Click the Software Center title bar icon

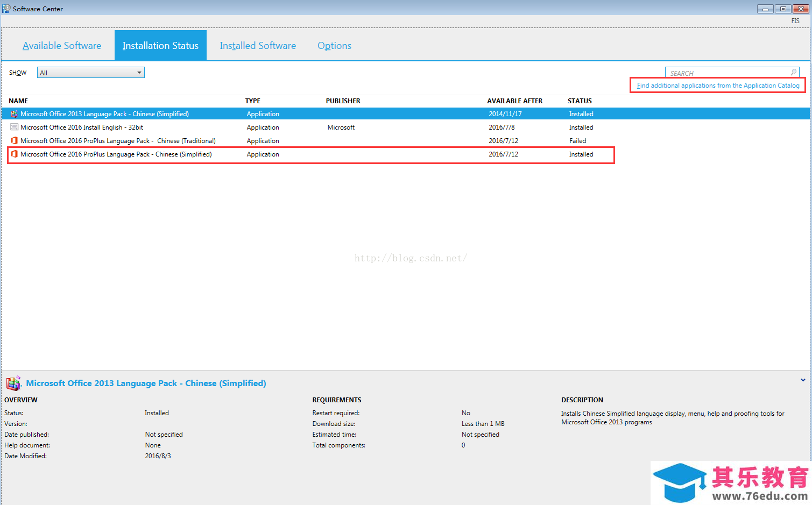click(6, 9)
